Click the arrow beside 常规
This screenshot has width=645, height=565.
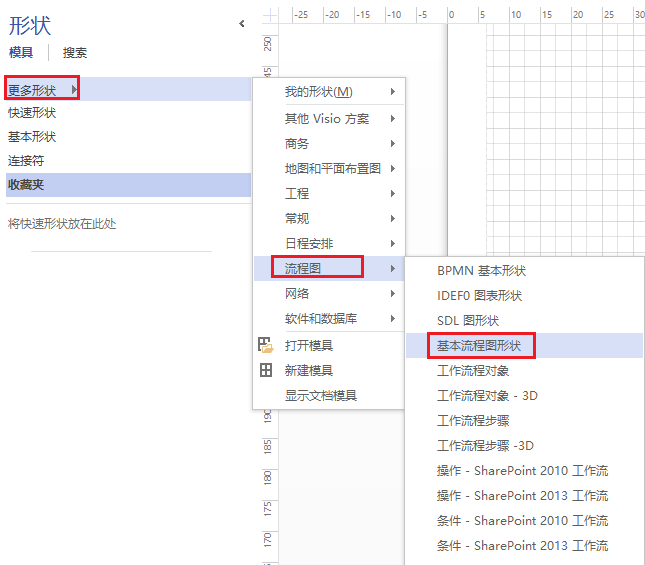click(x=393, y=218)
